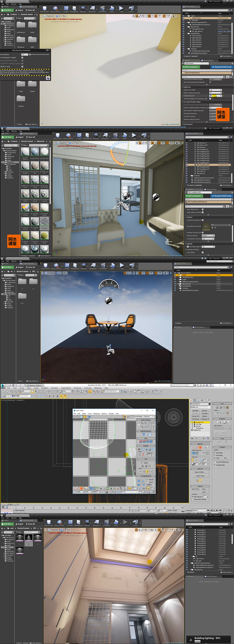Browse for Phys Material Override asset
This screenshot has height=644, width=234.
(x=215, y=228)
